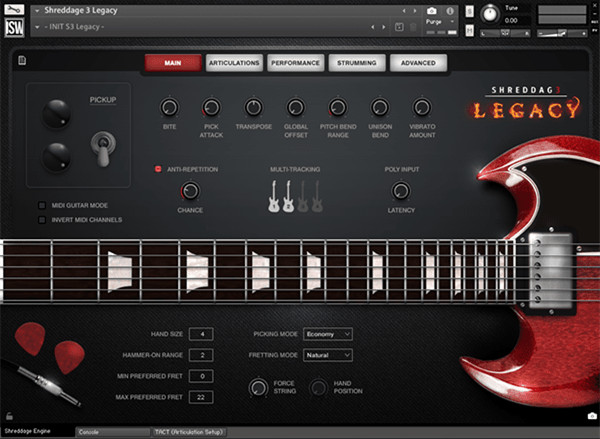This screenshot has width=600, height=439.
Task: Click the Latency knob under Poly Input
Action: [401, 190]
